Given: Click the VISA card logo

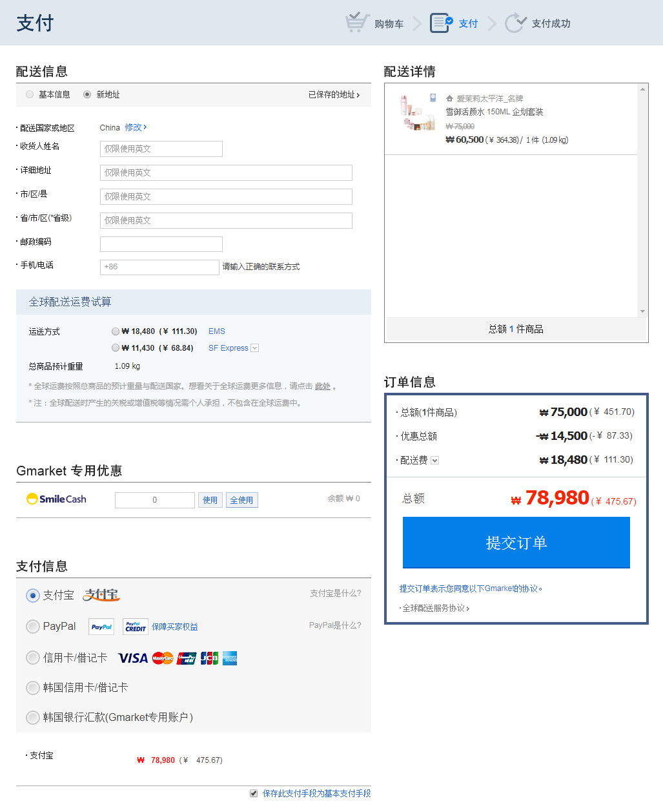Looking at the screenshot, I should [133, 658].
